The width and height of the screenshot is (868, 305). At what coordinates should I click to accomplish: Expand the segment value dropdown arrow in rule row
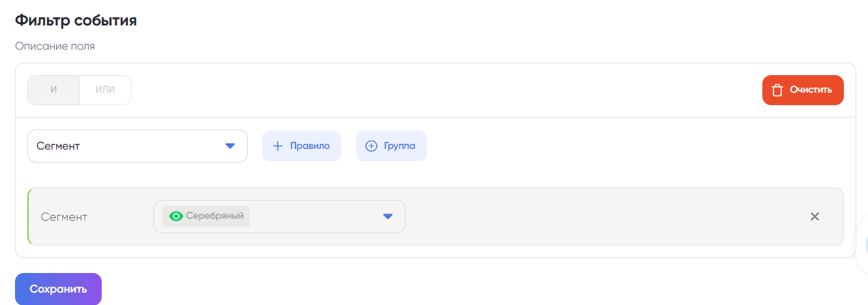tap(387, 217)
